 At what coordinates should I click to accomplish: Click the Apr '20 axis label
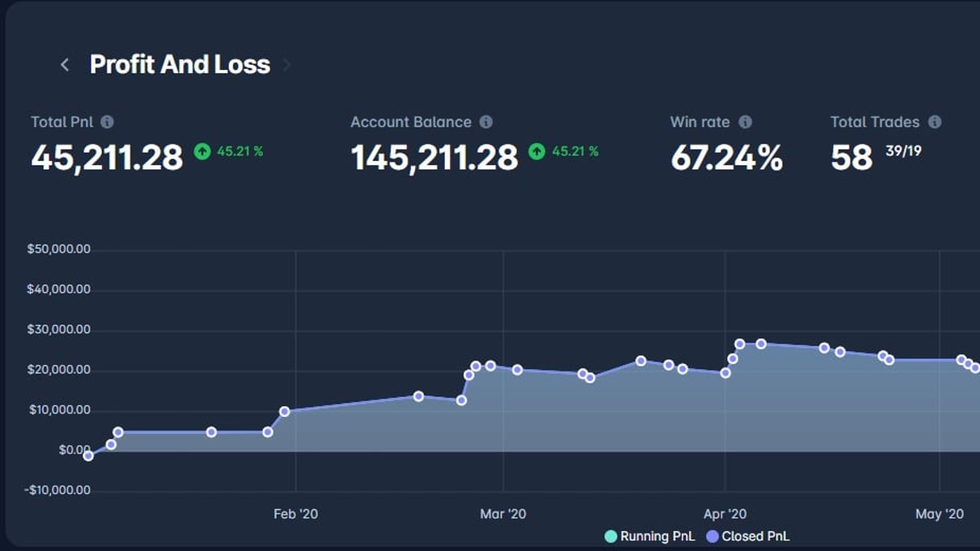[x=725, y=514]
